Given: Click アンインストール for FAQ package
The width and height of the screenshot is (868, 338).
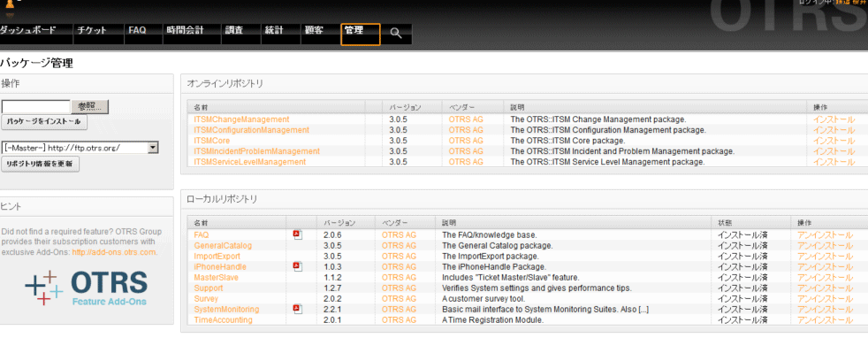Looking at the screenshot, I should (x=825, y=235).
